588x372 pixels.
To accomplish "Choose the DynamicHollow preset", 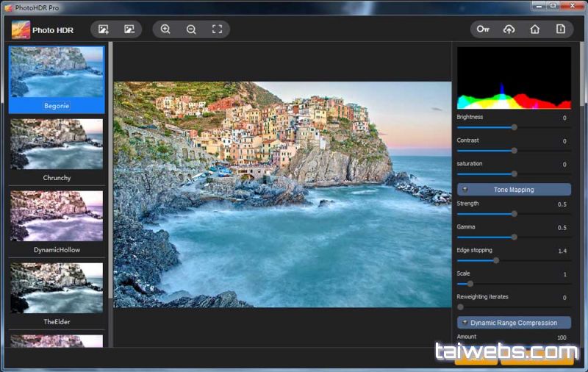I will point(57,216).
